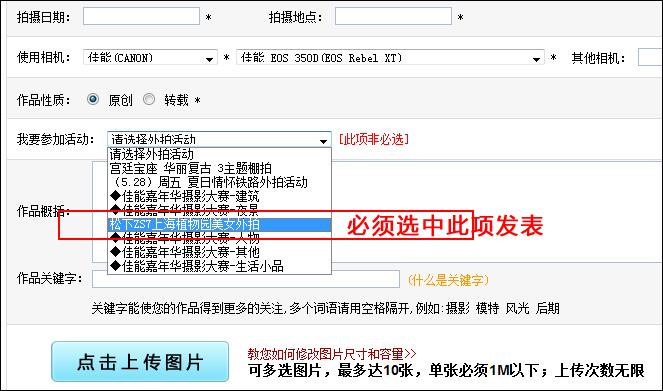Image resolution: width=663 pixels, height=391 pixels.
Task: Click the 拍摄日期 date input field
Action: [141, 16]
